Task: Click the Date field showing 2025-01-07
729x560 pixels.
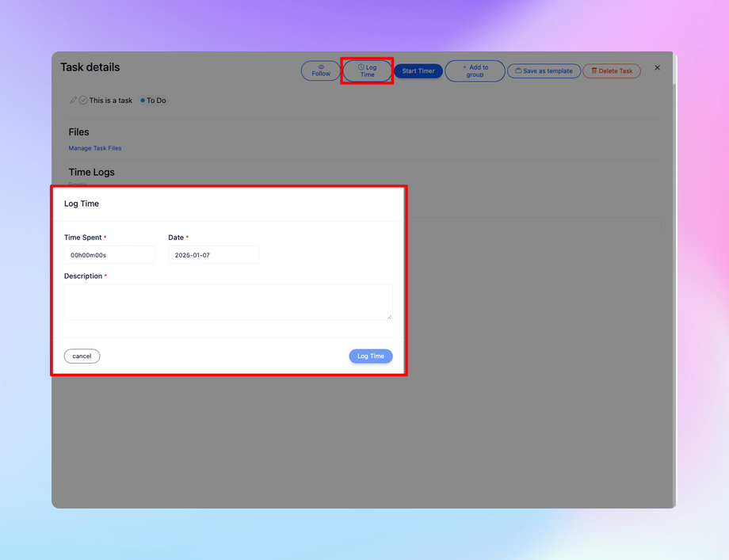Action: (x=213, y=255)
